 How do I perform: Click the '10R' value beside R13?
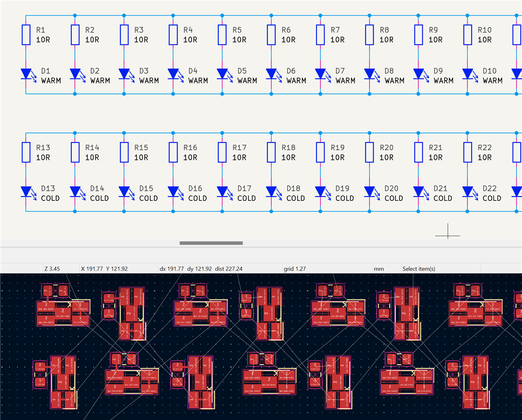coord(43,157)
